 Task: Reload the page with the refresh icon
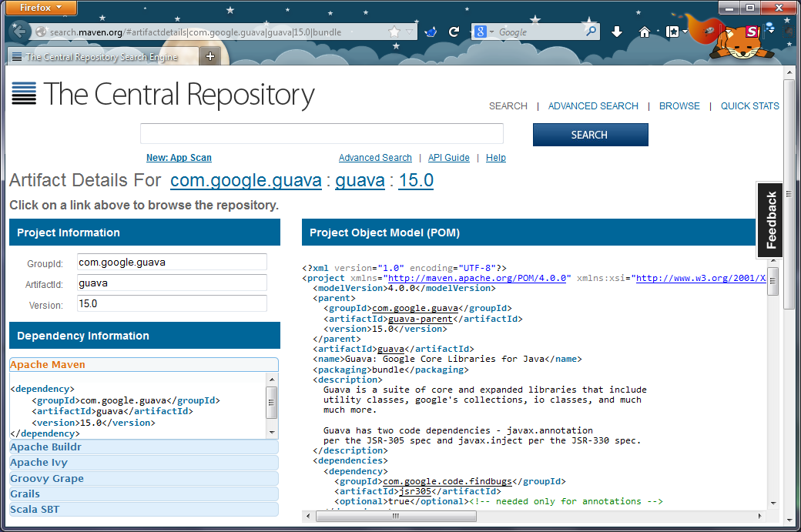coord(454,32)
